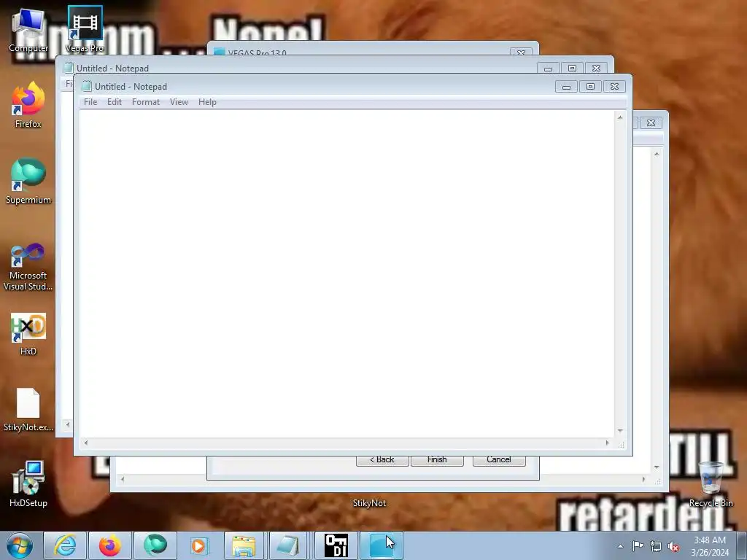Maximize the second Notepad window behind
The height and width of the screenshot is (560, 747).
[572, 69]
